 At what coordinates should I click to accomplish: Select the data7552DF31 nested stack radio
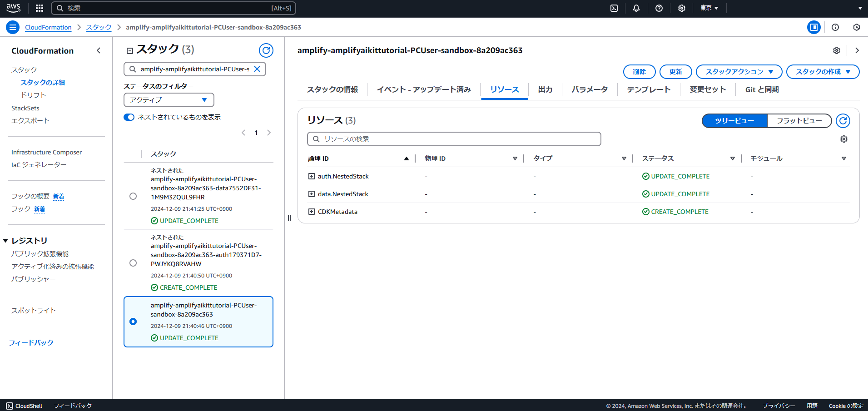click(x=133, y=196)
